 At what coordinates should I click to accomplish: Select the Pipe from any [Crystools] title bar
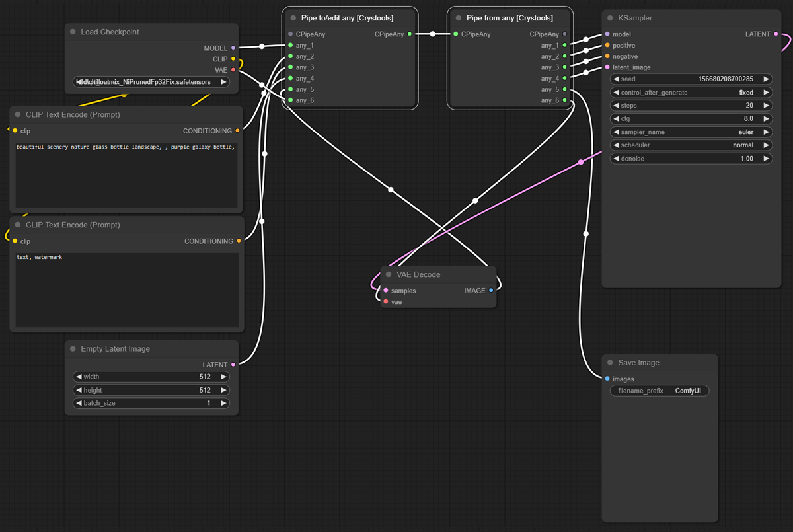pos(510,19)
